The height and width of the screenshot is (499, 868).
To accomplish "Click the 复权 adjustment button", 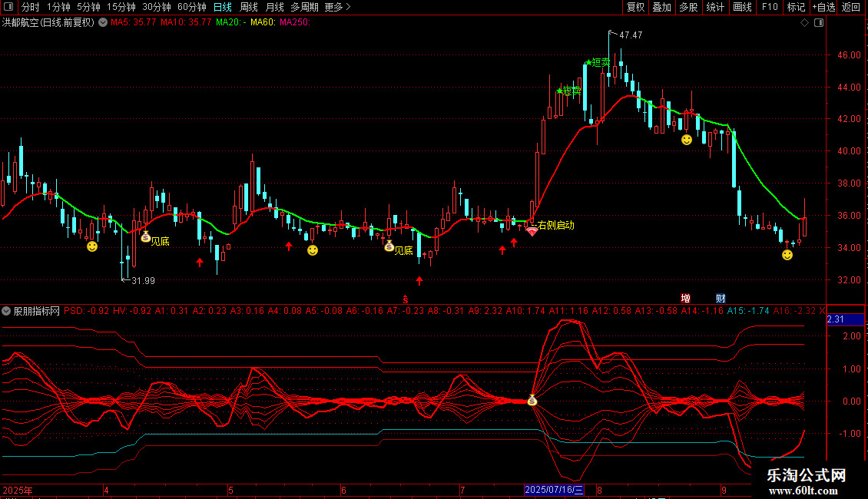I will pyautogui.click(x=635, y=7).
